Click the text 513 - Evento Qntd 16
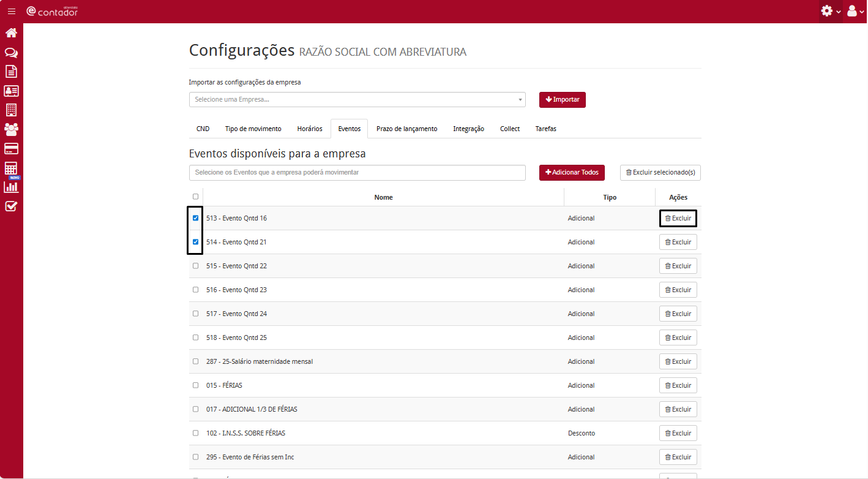This screenshot has height=479, width=868. click(236, 218)
